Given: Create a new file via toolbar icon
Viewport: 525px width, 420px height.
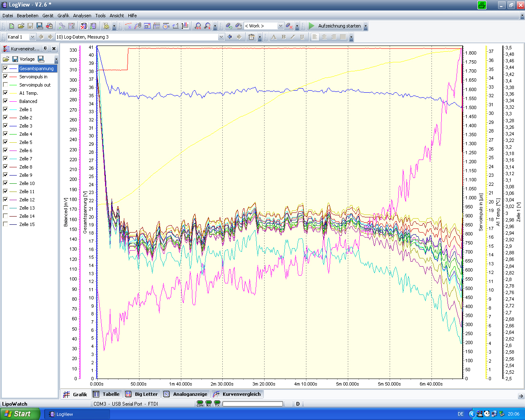Looking at the screenshot, I should tap(11, 26).
